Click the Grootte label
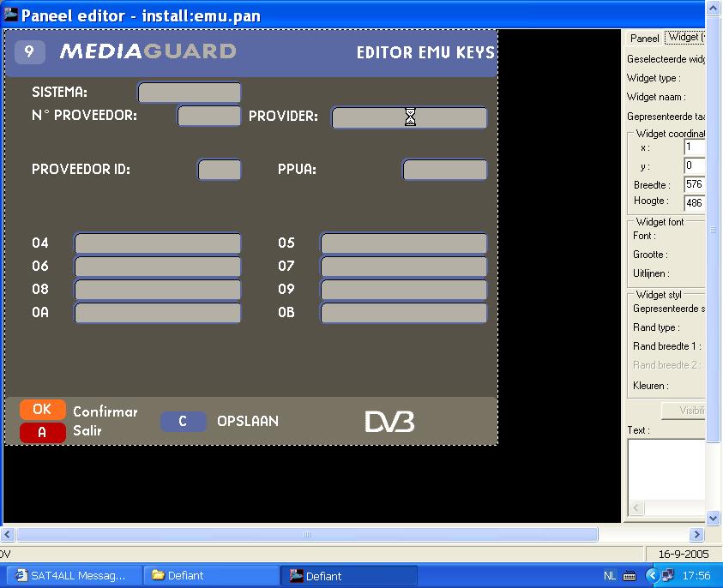 tap(651, 255)
